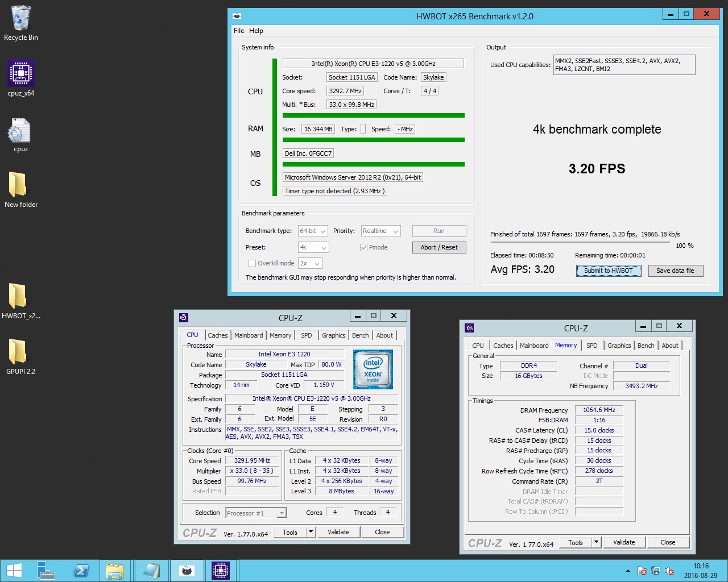
Task: Expand the Tools arrow in CPU-Z CPU window
Action: pyautogui.click(x=311, y=532)
